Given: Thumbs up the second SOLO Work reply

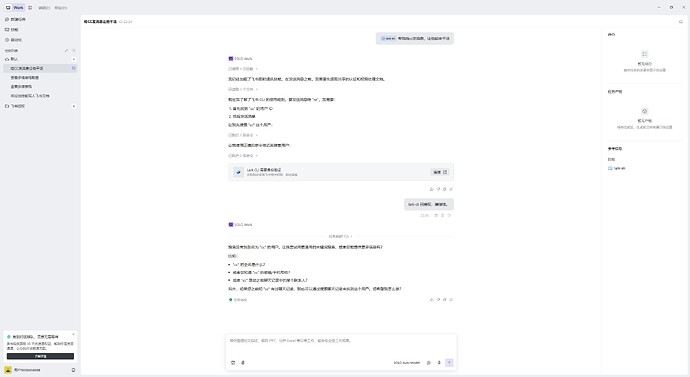Looking at the screenshot, I should (x=432, y=300).
